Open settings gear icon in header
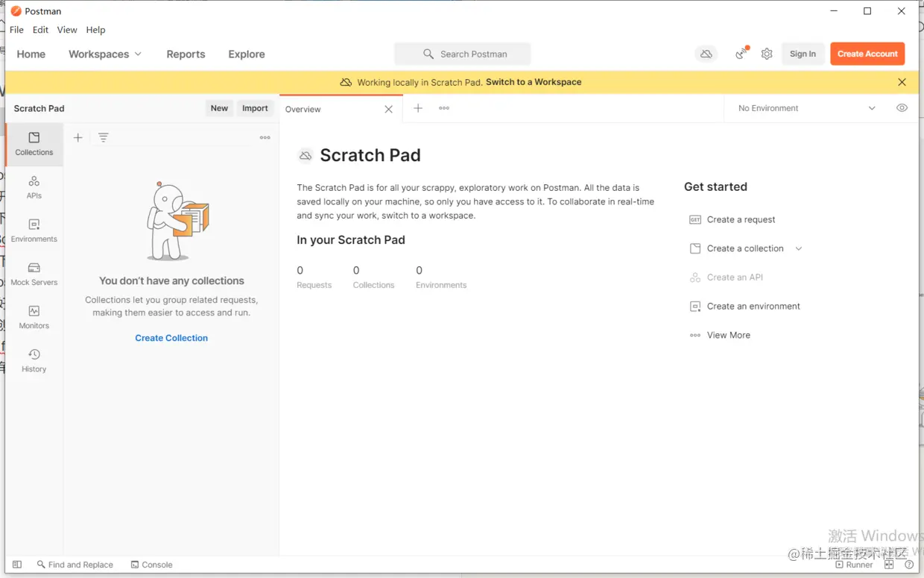The image size is (924, 578). tap(767, 54)
